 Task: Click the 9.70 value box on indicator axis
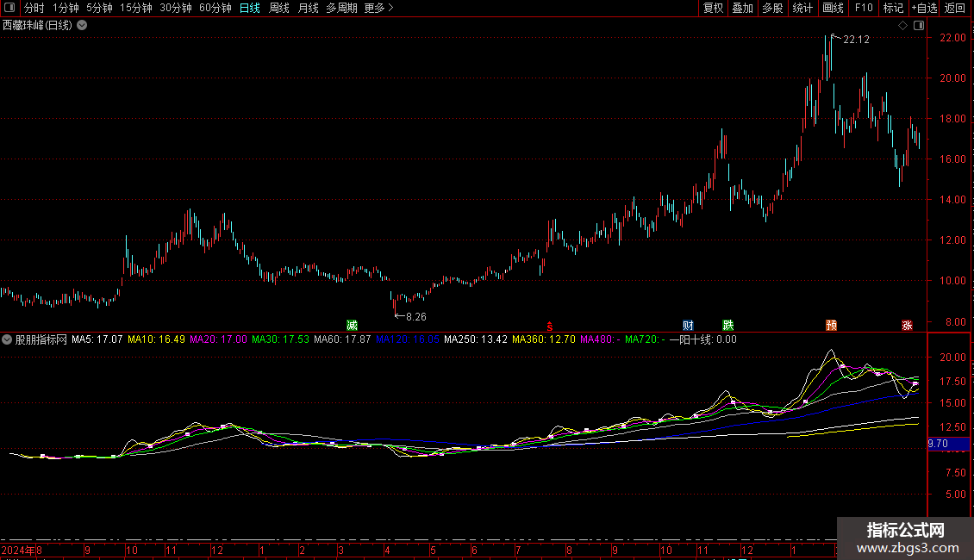tap(948, 444)
